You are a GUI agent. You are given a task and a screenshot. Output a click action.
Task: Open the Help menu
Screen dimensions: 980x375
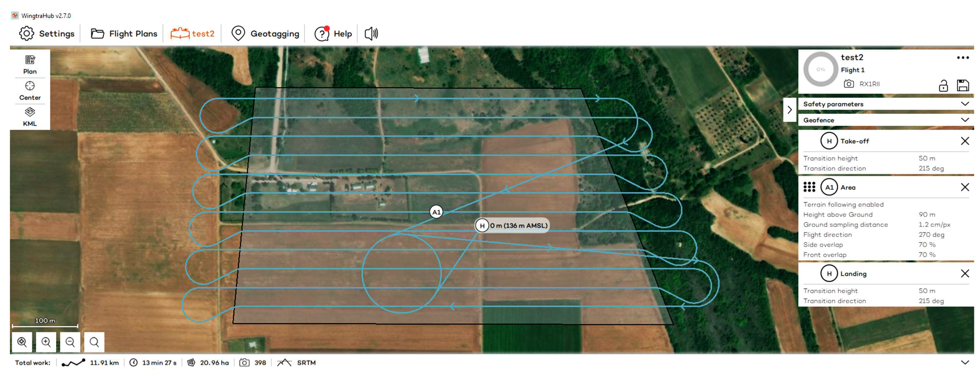point(333,33)
